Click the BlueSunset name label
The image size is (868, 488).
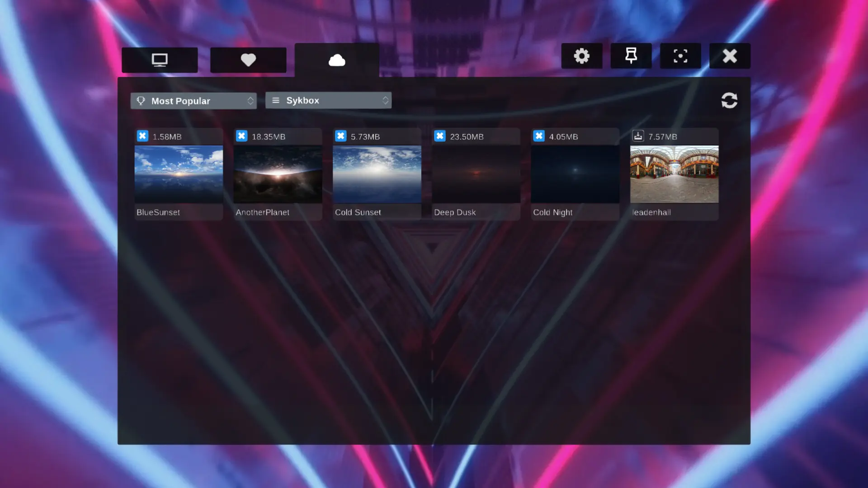(158, 212)
